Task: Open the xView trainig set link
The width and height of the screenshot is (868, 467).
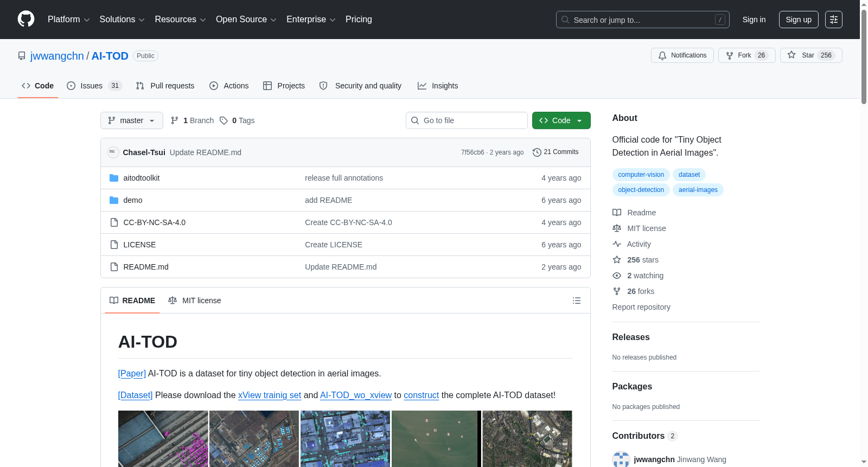Action: [x=270, y=395]
